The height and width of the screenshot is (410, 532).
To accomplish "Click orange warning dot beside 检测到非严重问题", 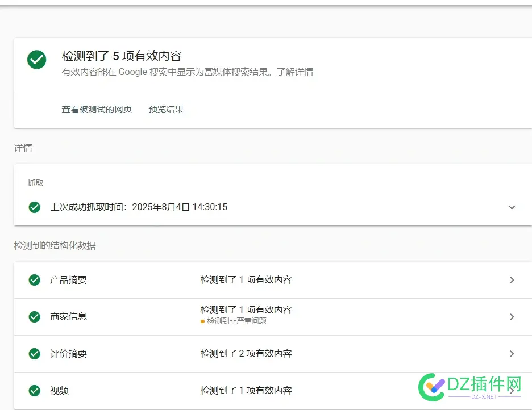I will [x=202, y=321].
